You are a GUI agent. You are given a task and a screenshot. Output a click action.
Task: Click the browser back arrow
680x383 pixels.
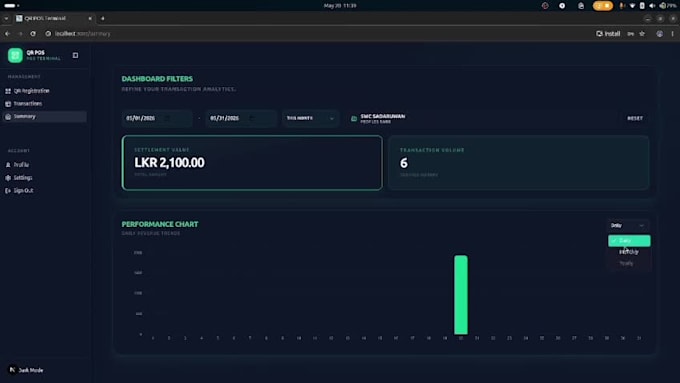coord(7,34)
